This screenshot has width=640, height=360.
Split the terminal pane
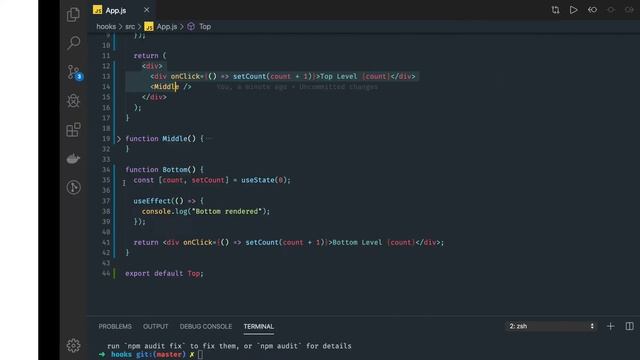click(x=629, y=326)
